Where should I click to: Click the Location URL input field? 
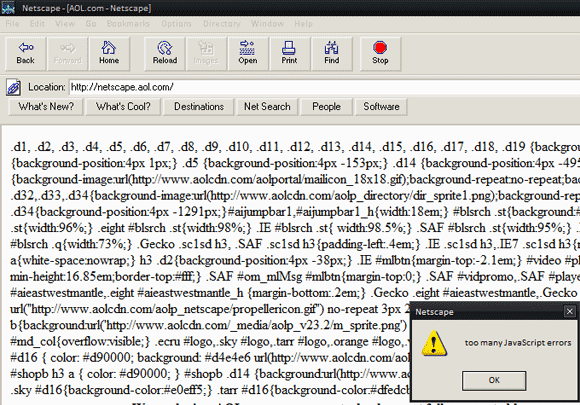[324, 87]
